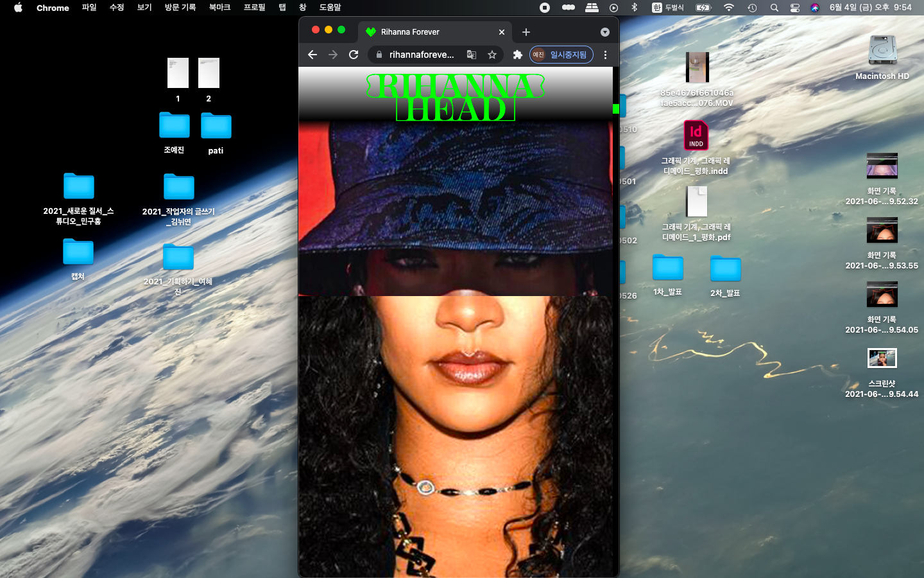Open the 두벌식 input source menu

coord(668,8)
